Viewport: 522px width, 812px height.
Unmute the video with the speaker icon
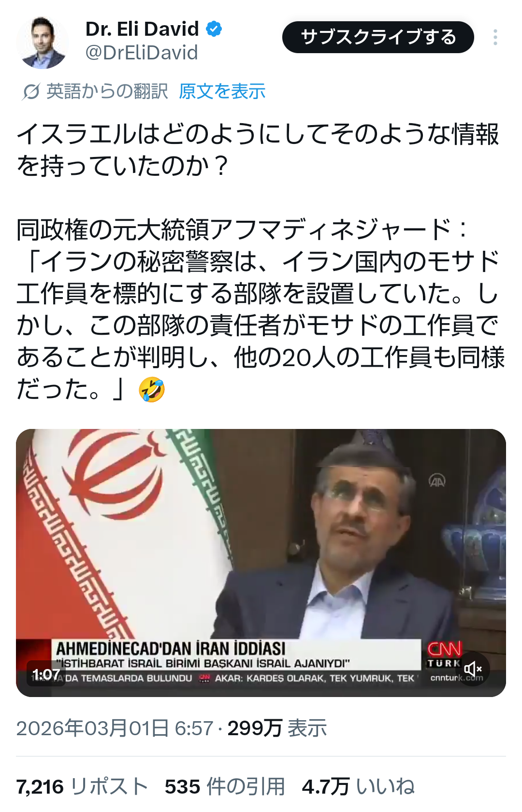[472, 669]
